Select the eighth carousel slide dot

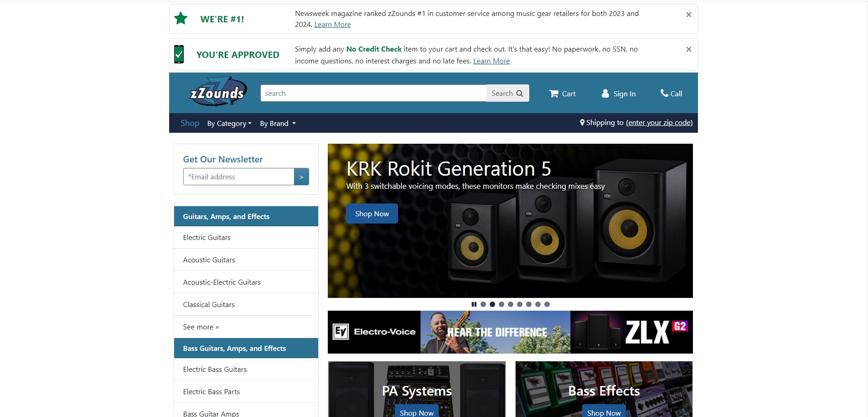[x=547, y=304]
